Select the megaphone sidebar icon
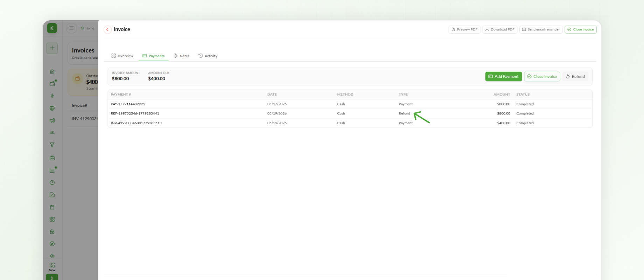 click(x=52, y=120)
